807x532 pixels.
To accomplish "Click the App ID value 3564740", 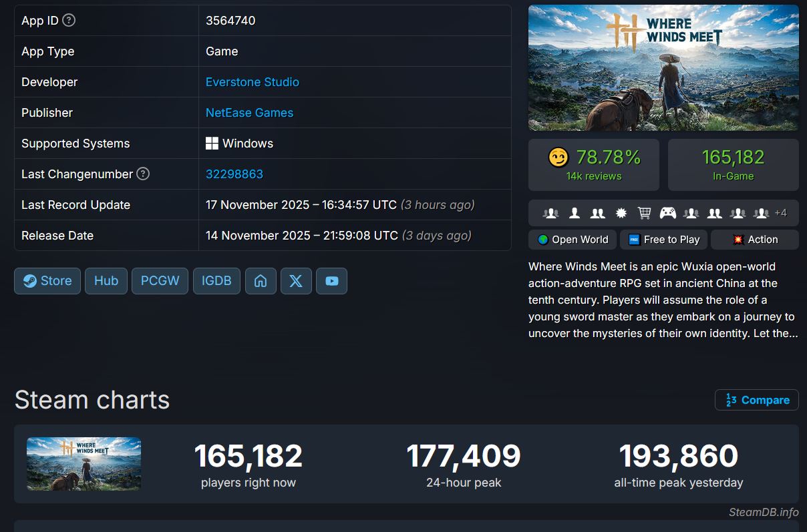I will tap(230, 21).
